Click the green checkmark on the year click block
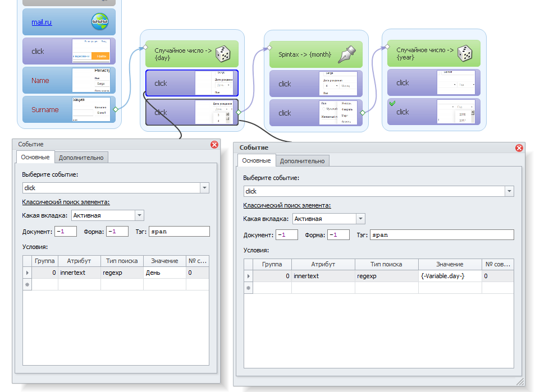The image size is (540, 392). 392,103
